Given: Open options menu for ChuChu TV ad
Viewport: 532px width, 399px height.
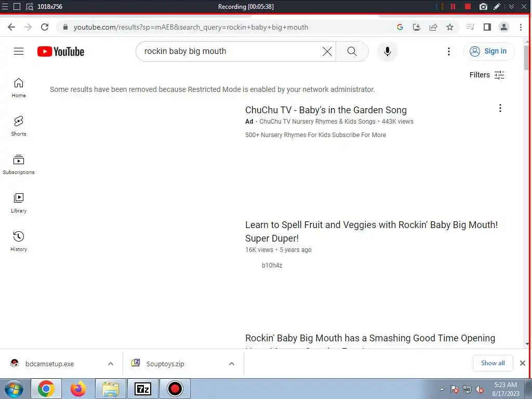Looking at the screenshot, I should [500, 108].
